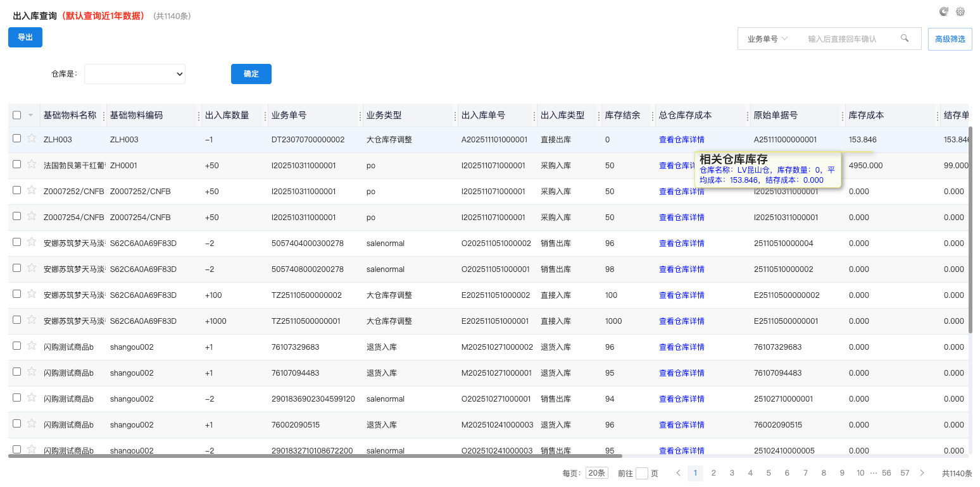Open 查看仓库详情 for row 76107329683
Viewport: 980px width, 487px height.
[682, 347]
